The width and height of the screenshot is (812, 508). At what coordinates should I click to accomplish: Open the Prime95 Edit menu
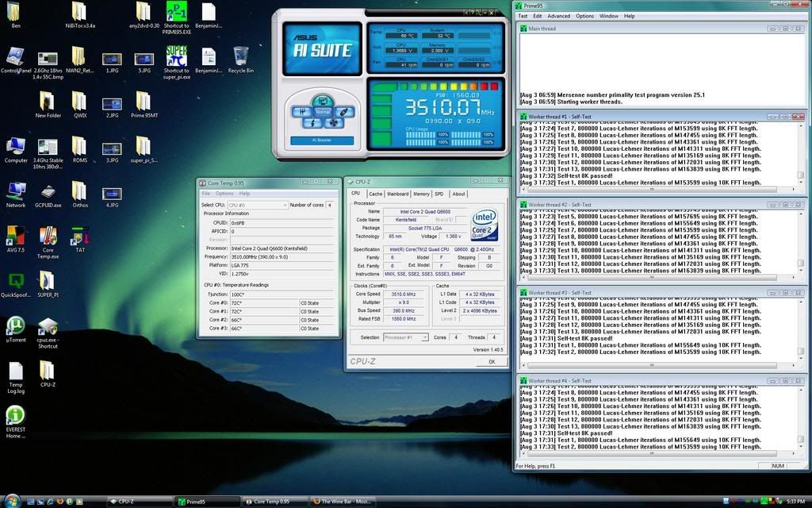[538, 16]
